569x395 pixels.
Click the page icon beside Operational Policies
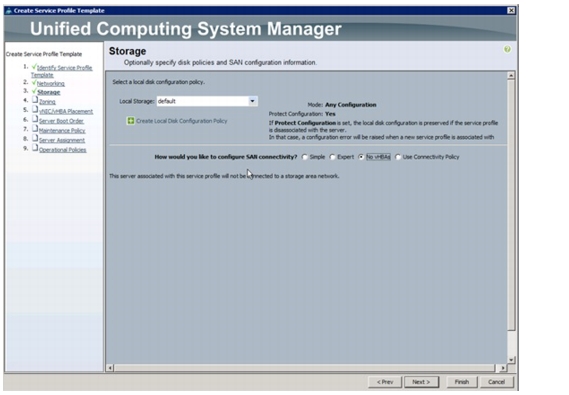[35, 148]
